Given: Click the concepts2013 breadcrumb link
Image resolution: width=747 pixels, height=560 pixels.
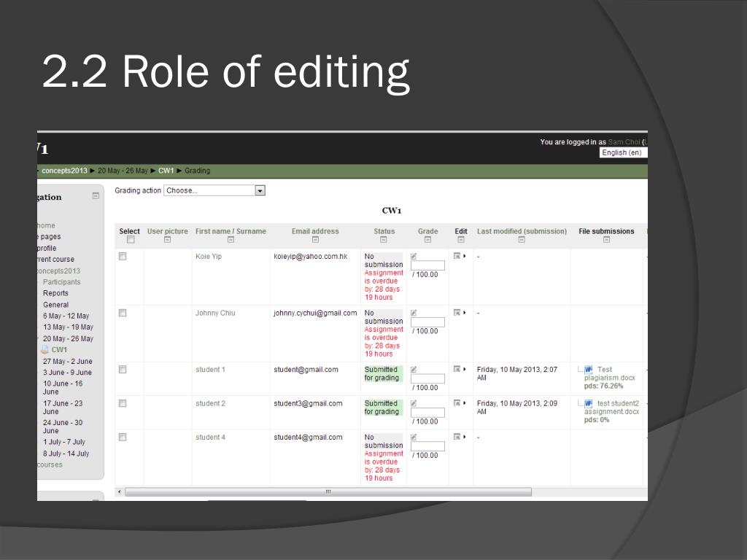Looking at the screenshot, I should click(x=64, y=171).
